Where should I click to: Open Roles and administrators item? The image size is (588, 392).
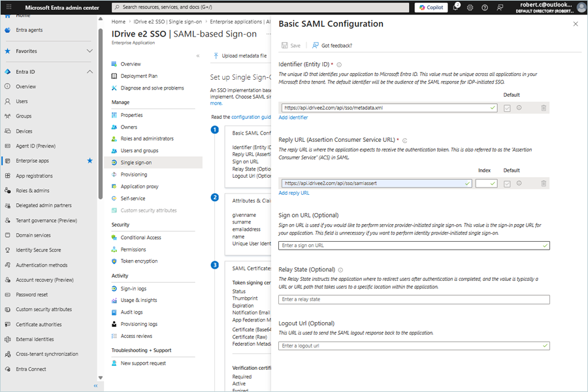(x=147, y=139)
